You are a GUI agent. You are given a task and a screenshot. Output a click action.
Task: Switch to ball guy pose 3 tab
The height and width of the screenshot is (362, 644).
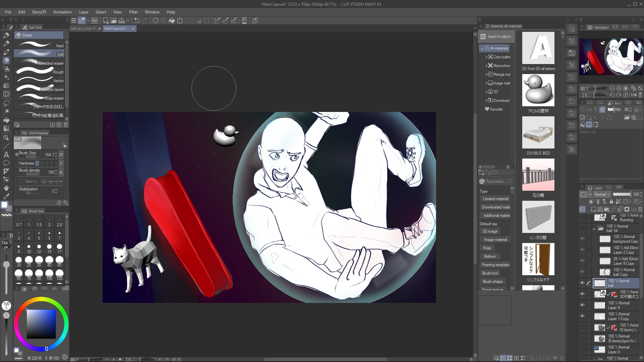coord(83,28)
